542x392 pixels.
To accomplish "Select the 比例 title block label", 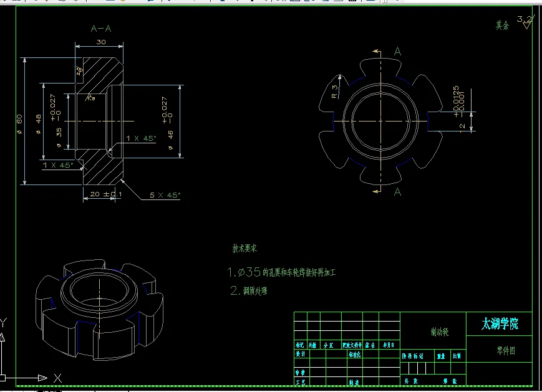I will (x=457, y=356).
